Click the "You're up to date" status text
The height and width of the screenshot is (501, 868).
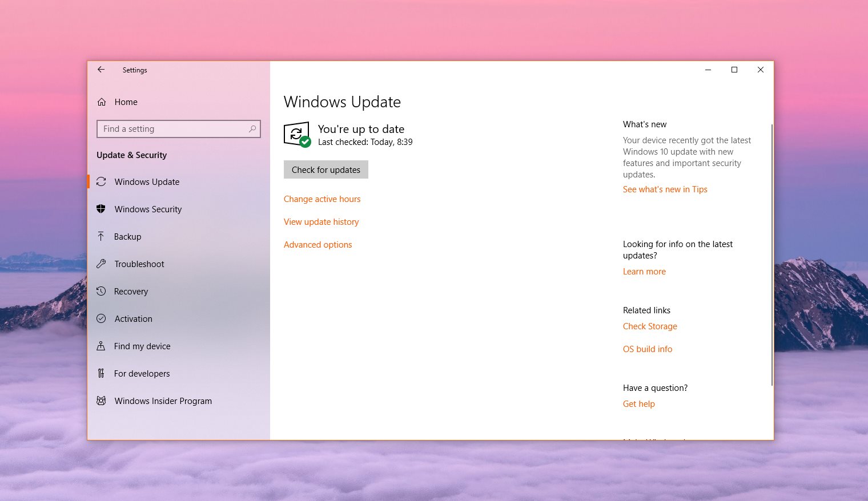pos(361,129)
